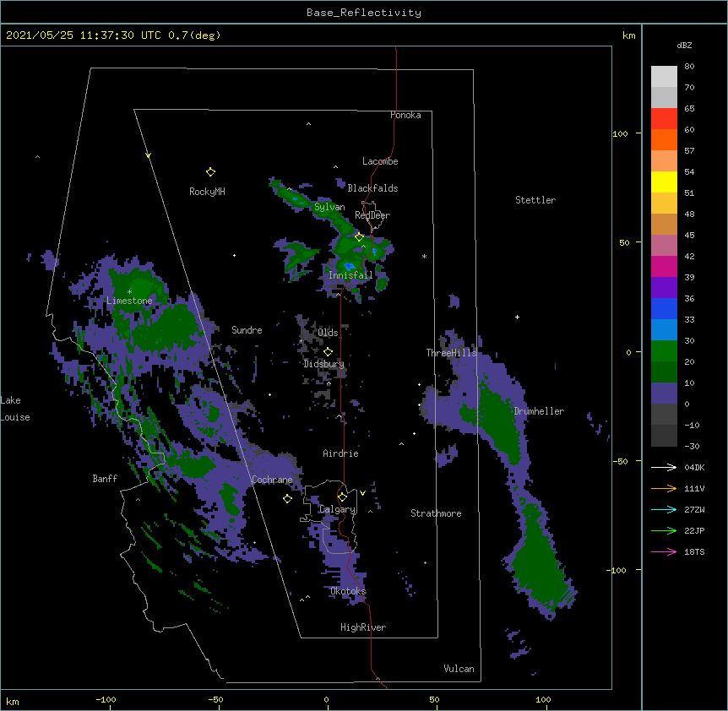The image size is (728, 711).
Task: Click the Stettler city label
Action: (535, 200)
